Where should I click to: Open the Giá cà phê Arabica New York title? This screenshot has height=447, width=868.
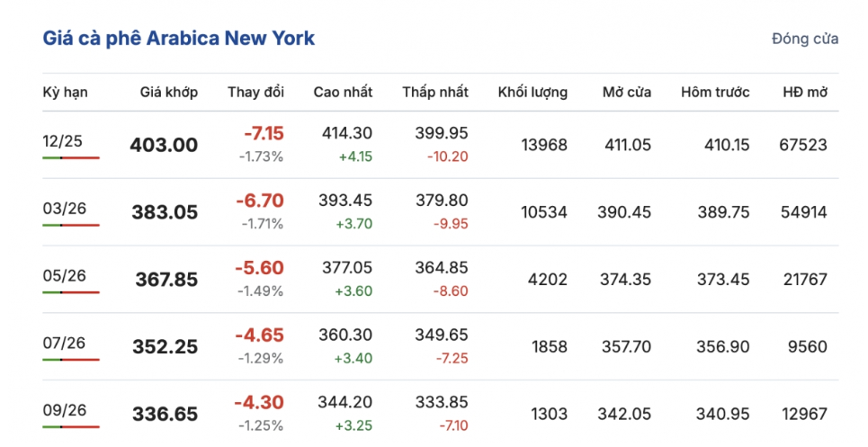tap(179, 39)
